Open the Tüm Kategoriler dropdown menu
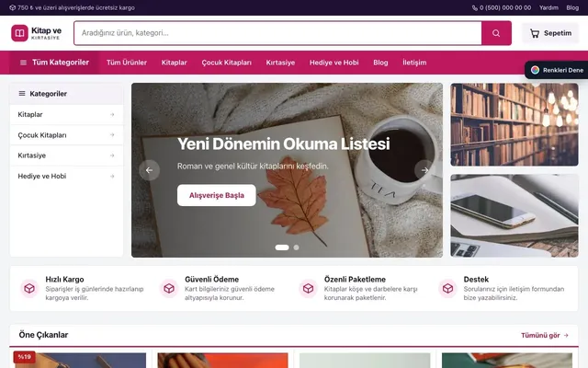 point(54,63)
